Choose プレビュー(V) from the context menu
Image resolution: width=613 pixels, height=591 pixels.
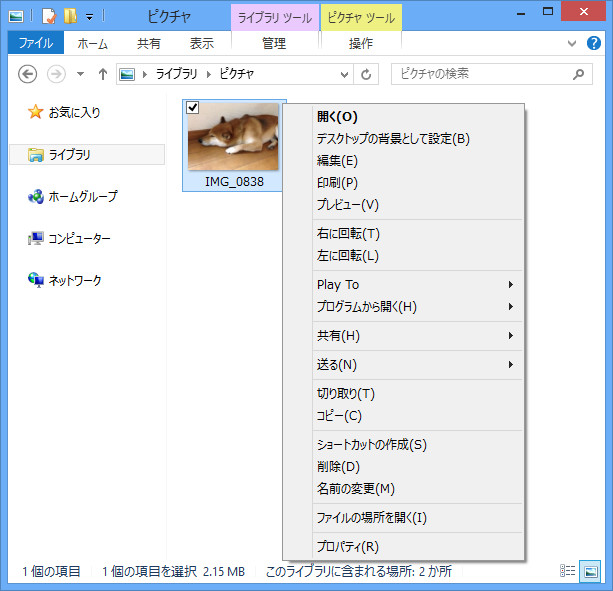coord(403,204)
